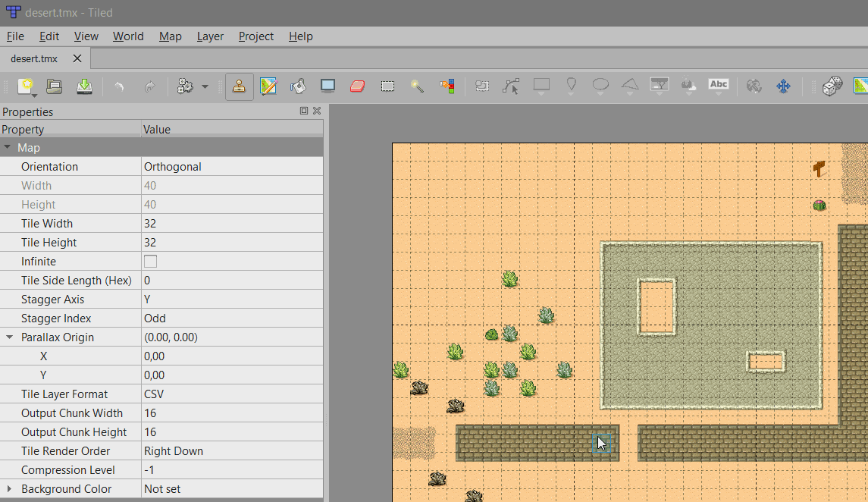Select the Shape Fill tool

tap(327, 86)
